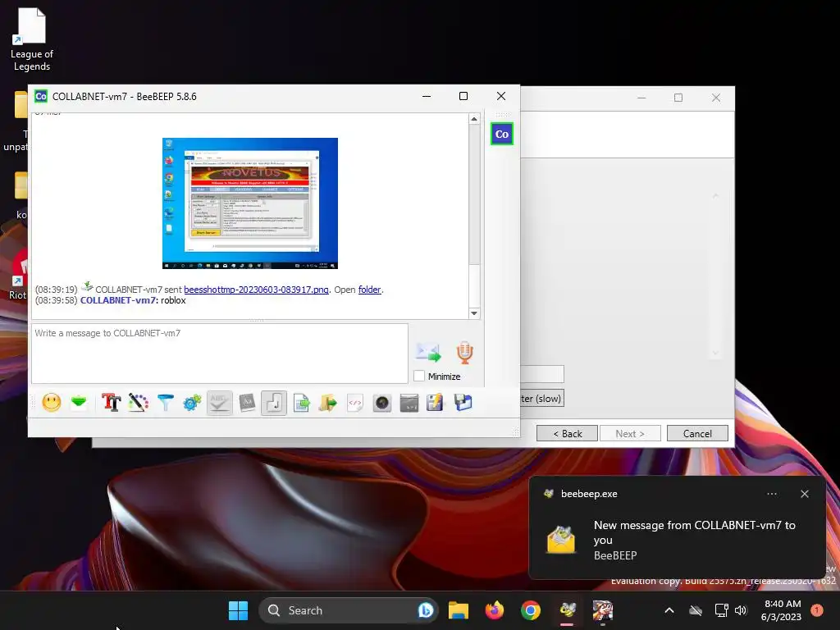The image size is (840, 630).
Task: Open the received file folder link
Action: (370, 290)
